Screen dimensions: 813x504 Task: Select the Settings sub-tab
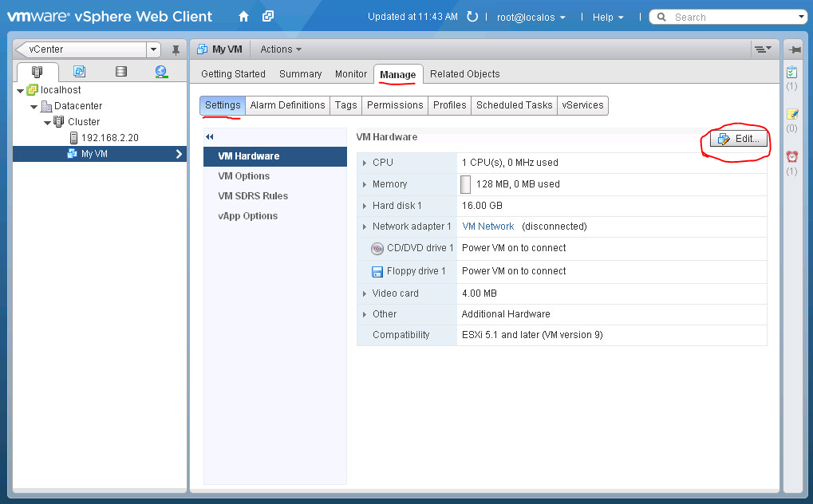pyautogui.click(x=223, y=105)
